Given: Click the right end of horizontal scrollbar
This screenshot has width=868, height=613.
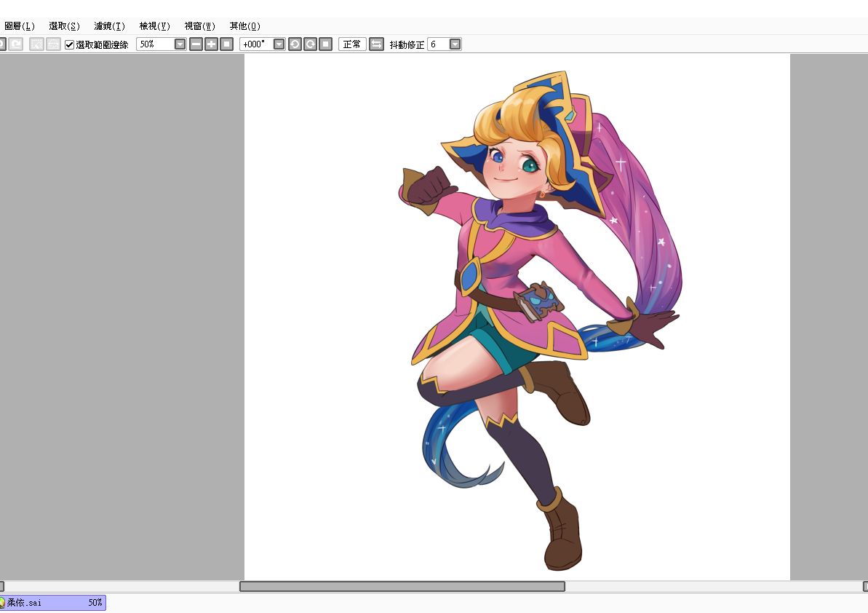Looking at the screenshot, I should 865,586.
